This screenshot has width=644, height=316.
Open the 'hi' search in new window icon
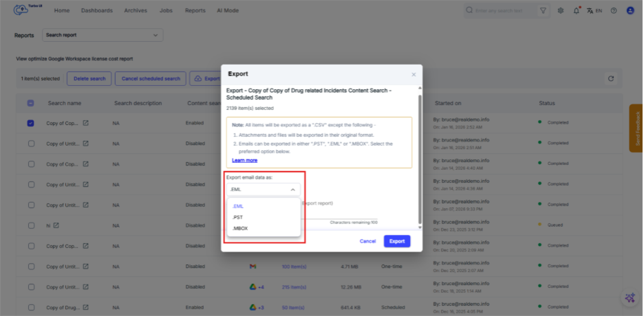click(x=56, y=225)
